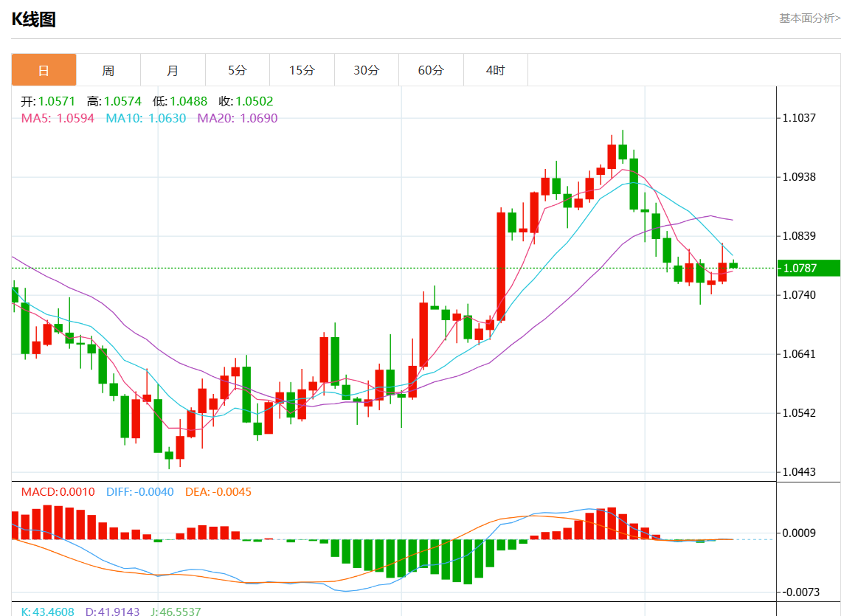Select the 周 weekly chart tab
Viewport: 858px width, 616px height.
108,70
